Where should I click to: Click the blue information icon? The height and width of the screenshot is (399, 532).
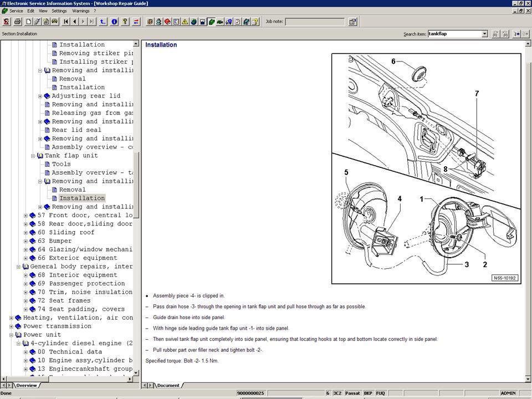[x=114, y=22]
